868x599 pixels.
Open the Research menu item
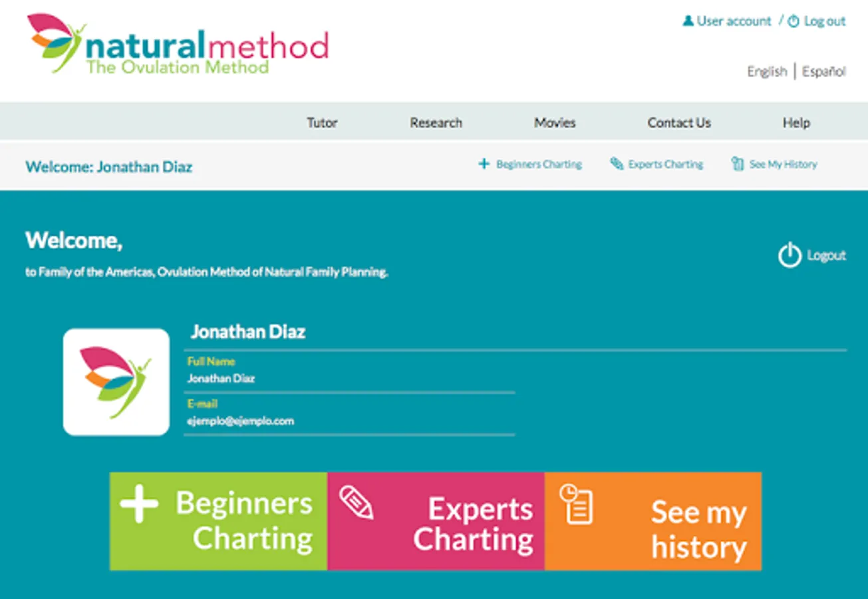point(436,122)
